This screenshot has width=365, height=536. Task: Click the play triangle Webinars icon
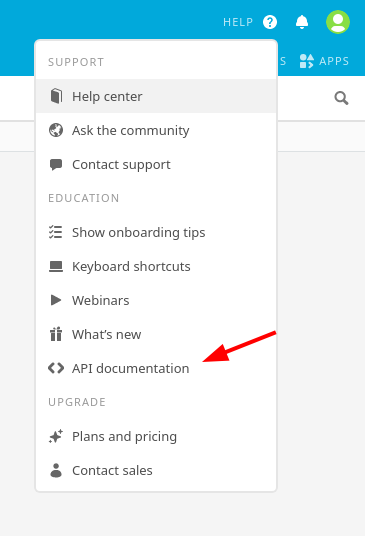[x=56, y=300]
